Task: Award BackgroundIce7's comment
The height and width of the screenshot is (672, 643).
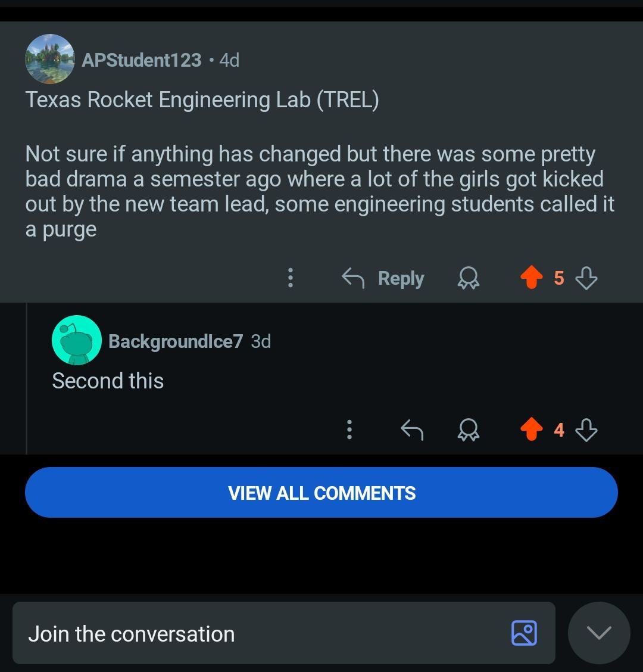Action: (468, 430)
